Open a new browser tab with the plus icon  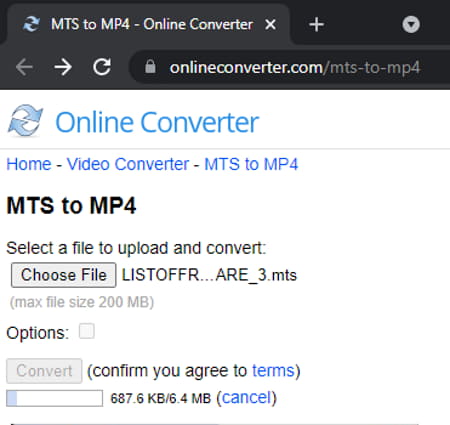[x=316, y=25]
